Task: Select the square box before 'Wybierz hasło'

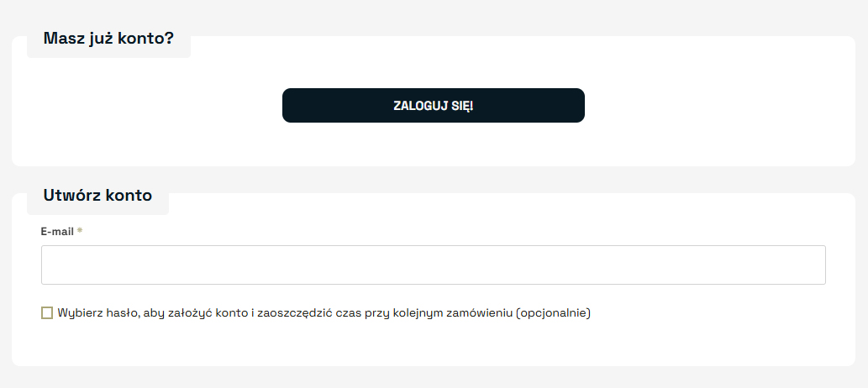Action: click(47, 313)
